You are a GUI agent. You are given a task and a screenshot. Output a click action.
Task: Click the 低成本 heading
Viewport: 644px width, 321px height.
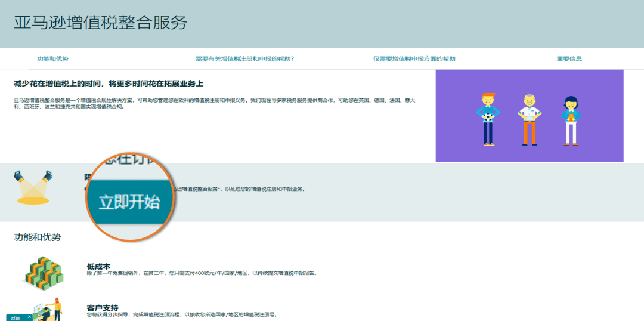click(x=98, y=266)
